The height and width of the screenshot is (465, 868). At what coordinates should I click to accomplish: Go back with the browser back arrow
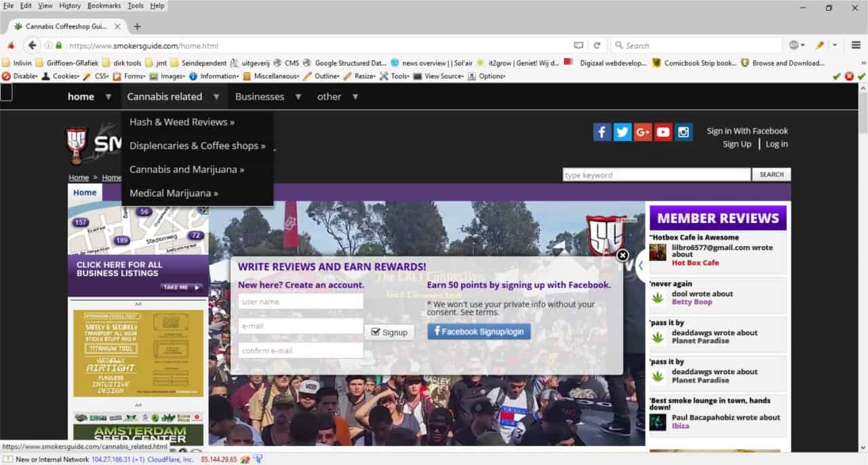pyautogui.click(x=32, y=45)
